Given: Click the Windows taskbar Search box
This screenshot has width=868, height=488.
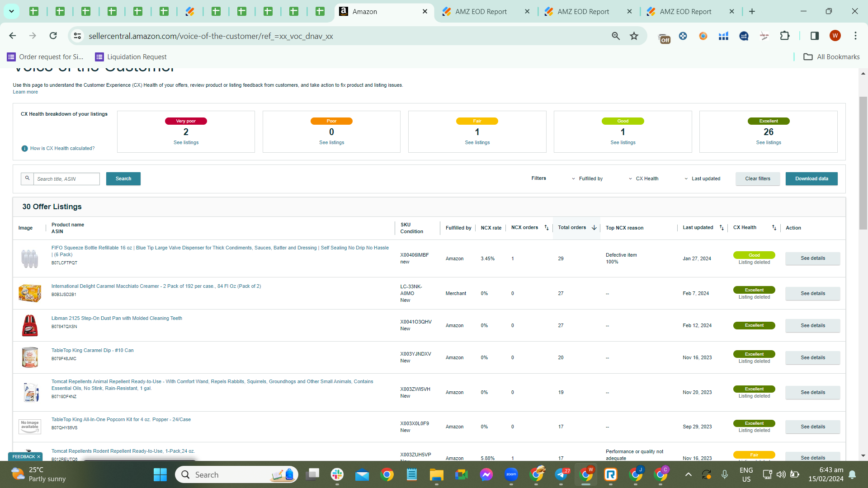Looking at the screenshot, I should [236, 474].
